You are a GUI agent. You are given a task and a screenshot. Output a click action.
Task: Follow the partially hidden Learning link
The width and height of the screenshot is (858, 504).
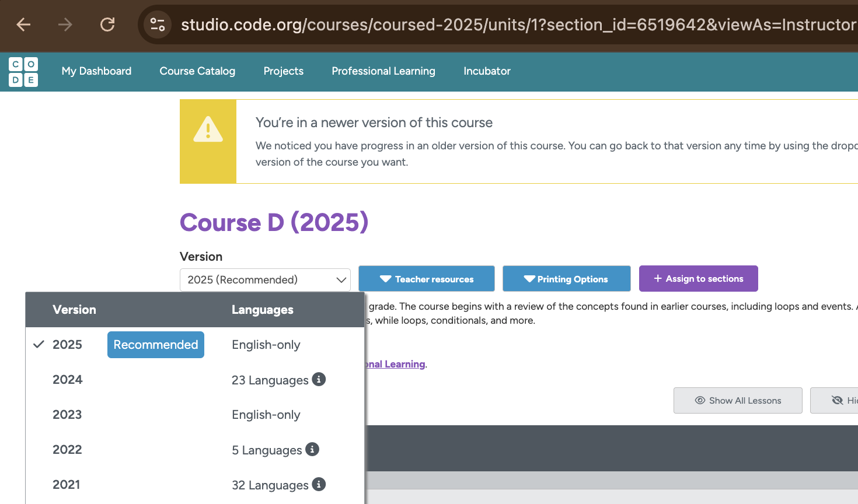pyautogui.click(x=395, y=364)
